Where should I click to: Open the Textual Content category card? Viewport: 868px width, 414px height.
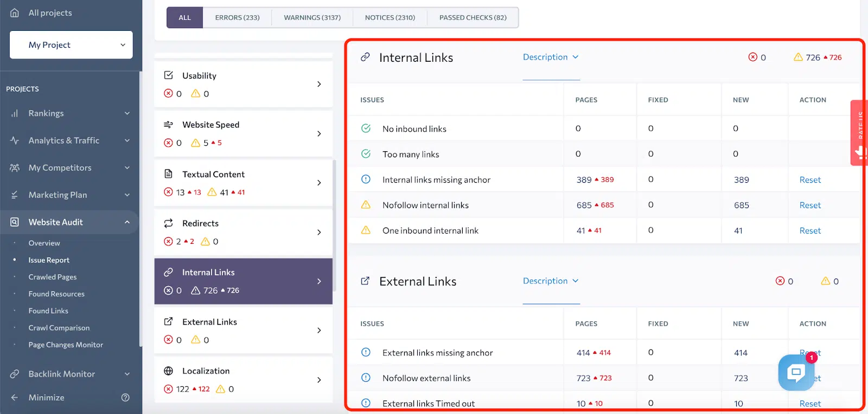point(243,183)
